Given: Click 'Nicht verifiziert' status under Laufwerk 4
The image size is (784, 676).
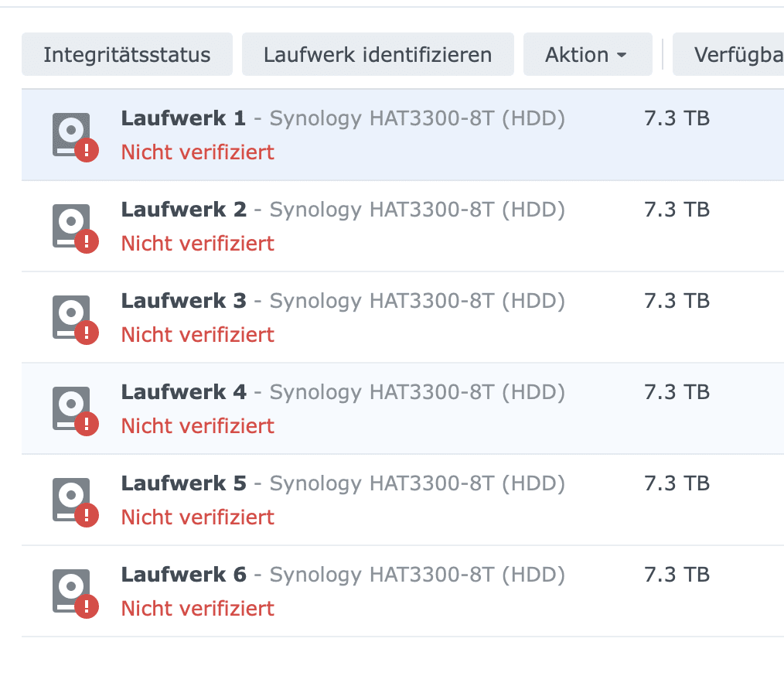Looking at the screenshot, I should coord(198,426).
